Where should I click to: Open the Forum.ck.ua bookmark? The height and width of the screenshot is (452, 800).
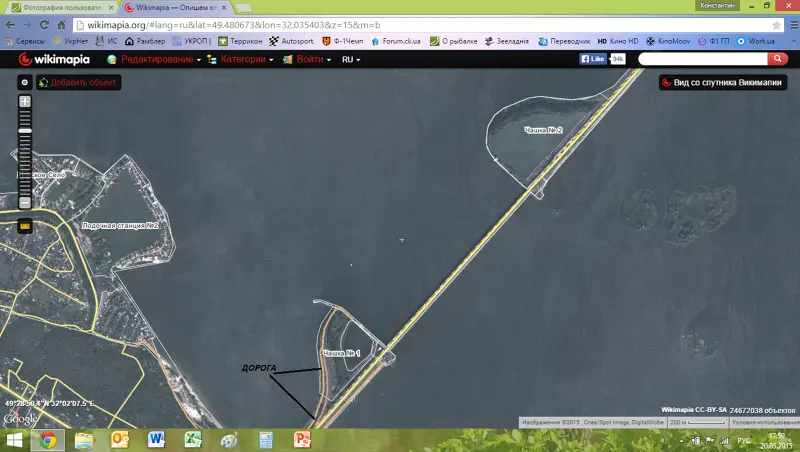click(x=396, y=41)
